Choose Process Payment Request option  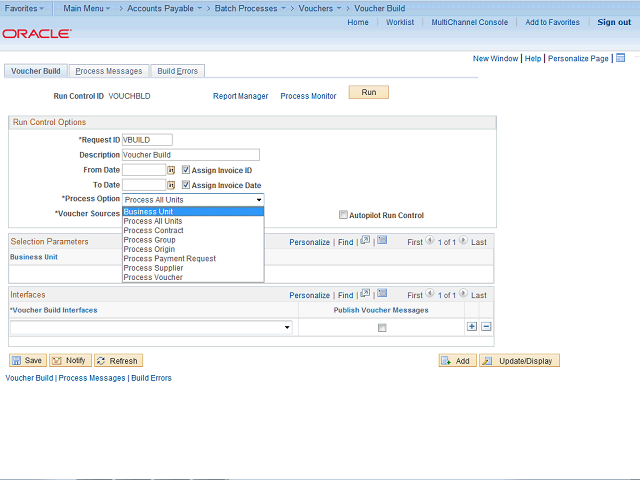[193, 258]
